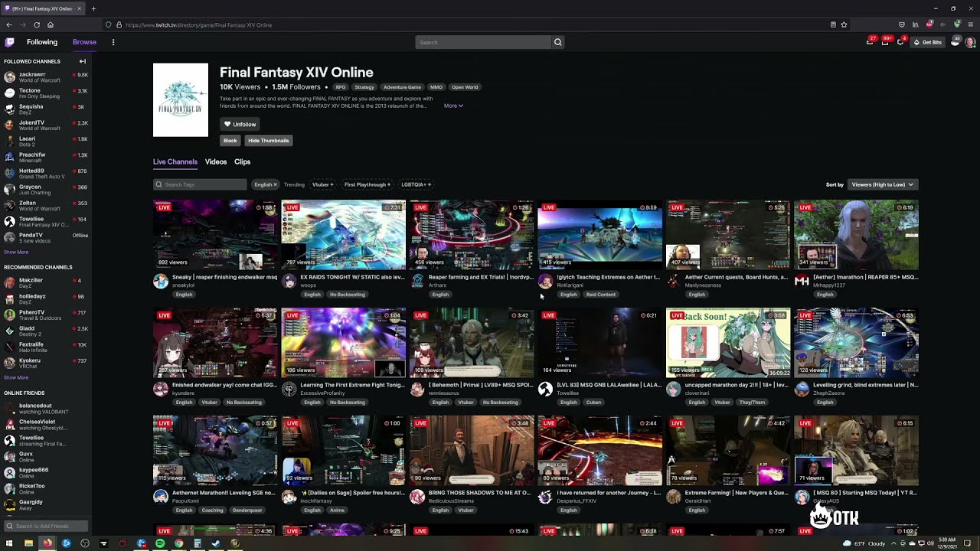
Task: Click the Strategy genre tag
Action: (364, 87)
